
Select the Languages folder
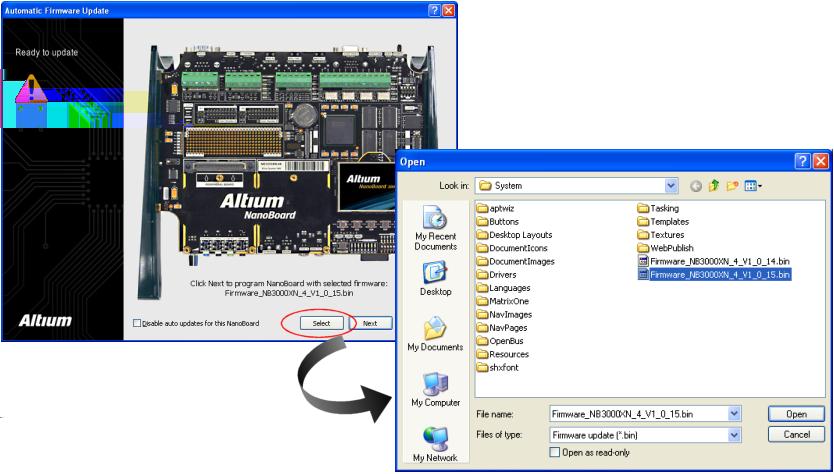[x=504, y=288]
